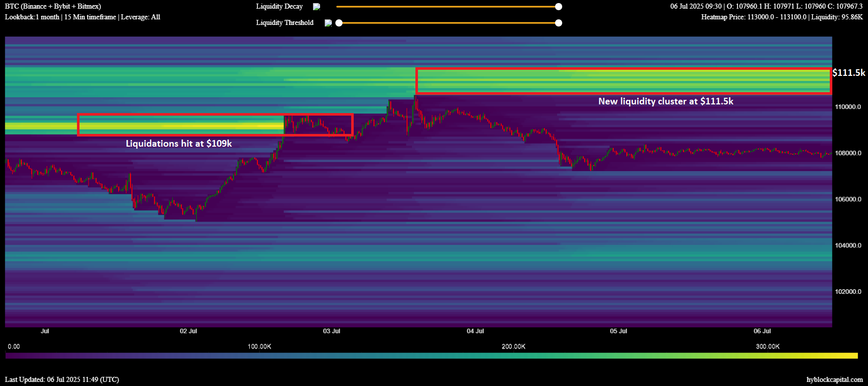Select the "Lookback:1 month" settings text line

83,17
